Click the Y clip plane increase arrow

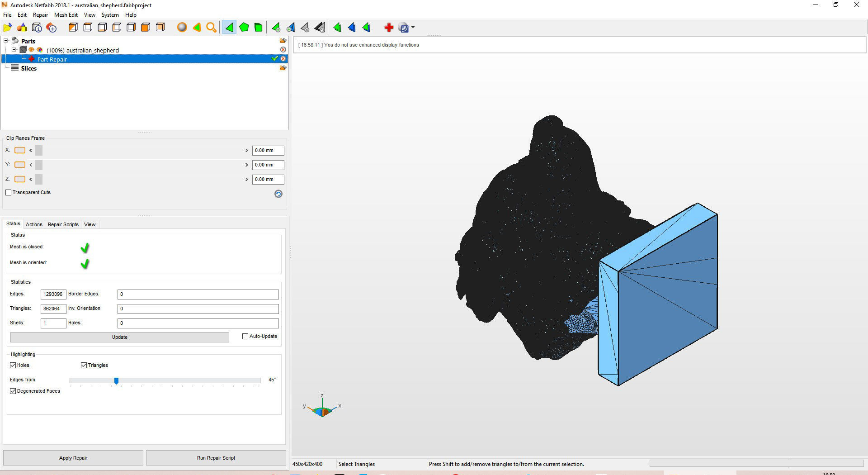click(x=247, y=165)
